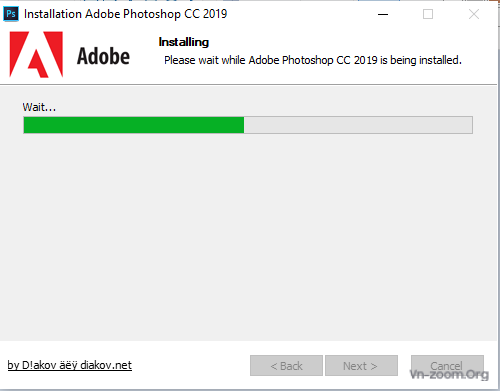Click the empty gray panel below progress bar
500x391 pixels.
(x=248, y=237)
